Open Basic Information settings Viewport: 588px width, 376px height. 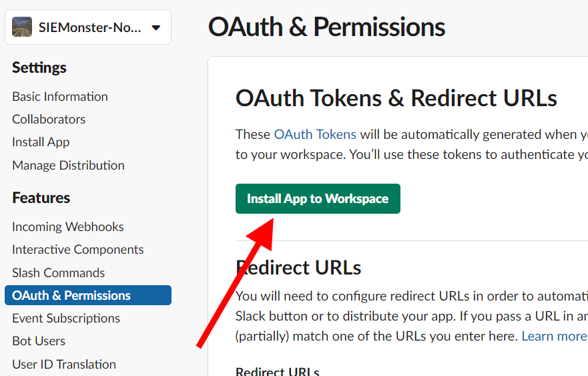click(x=60, y=96)
